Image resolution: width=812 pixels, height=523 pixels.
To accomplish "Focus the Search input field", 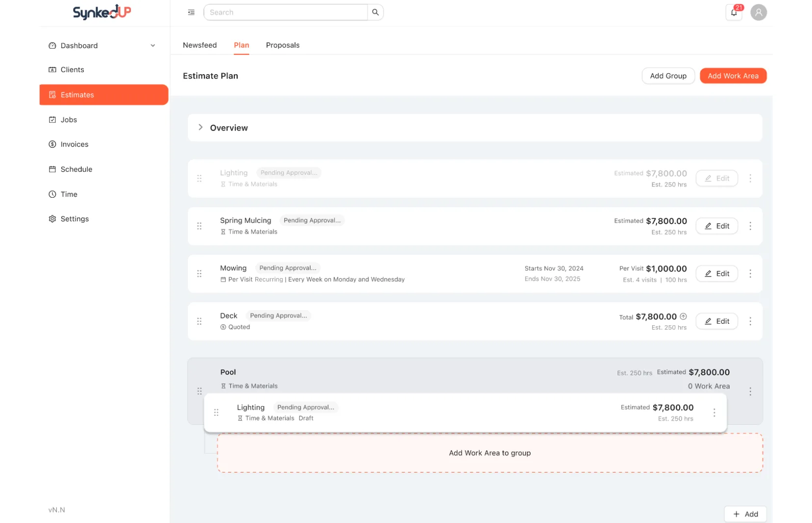I will [285, 12].
